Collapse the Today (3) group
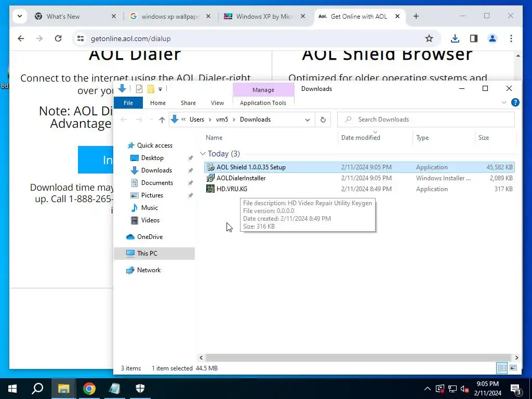 (203, 154)
